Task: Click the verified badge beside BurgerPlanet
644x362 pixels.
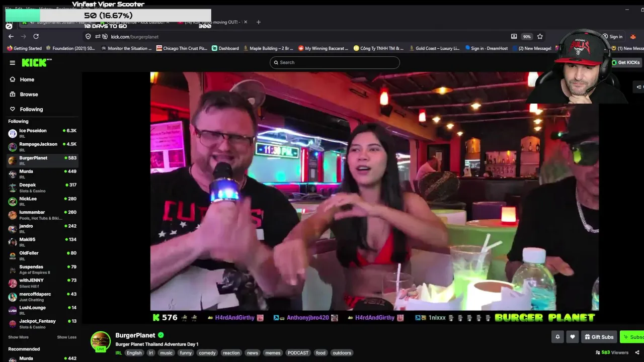Action: pos(161,335)
